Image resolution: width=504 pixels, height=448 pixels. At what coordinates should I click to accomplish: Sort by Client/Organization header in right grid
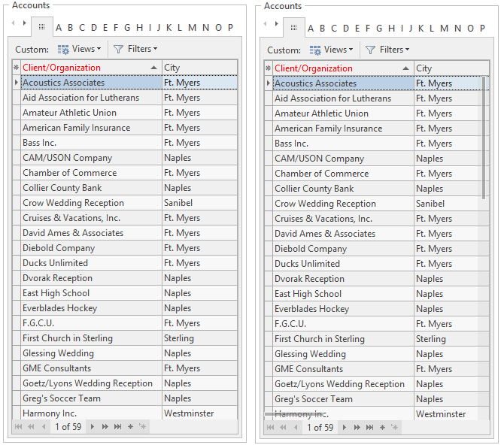tap(343, 68)
